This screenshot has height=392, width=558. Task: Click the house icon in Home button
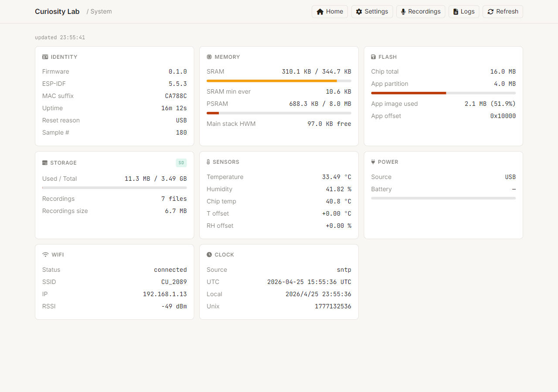pos(320,12)
